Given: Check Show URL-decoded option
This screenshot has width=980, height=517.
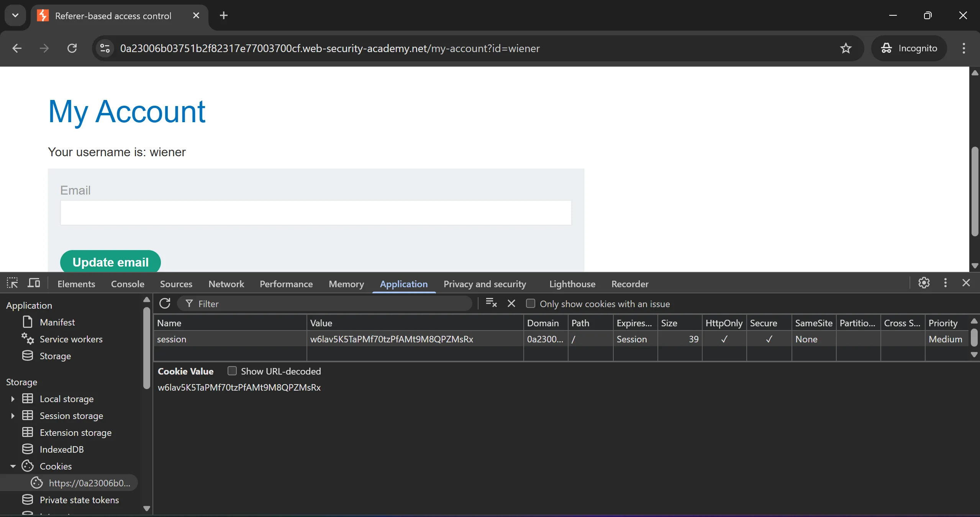Looking at the screenshot, I should tap(232, 371).
